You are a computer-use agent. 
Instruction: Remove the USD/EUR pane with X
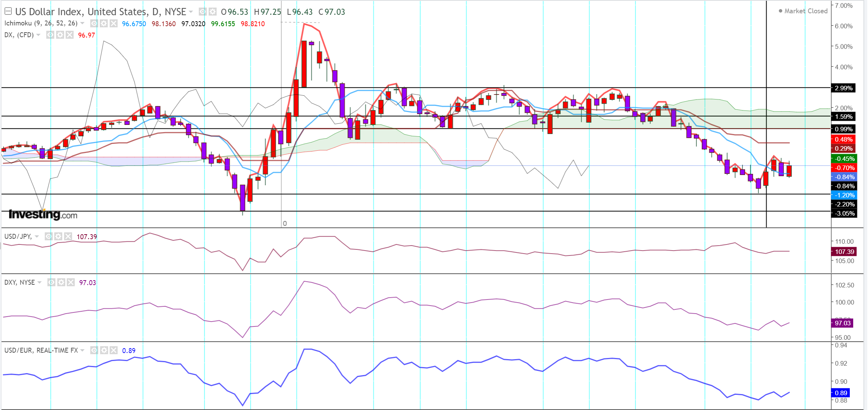click(113, 350)
